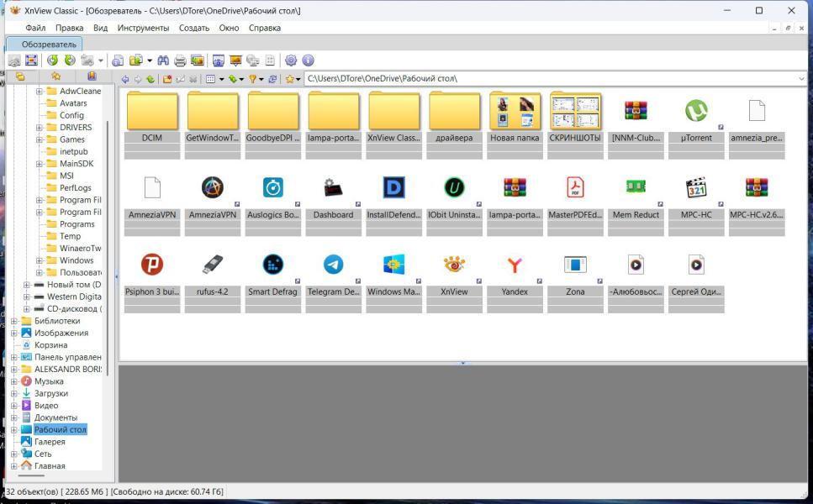Click the binoculars search icon in toolbar
This screenshot has height=504, width=813.
164,60
